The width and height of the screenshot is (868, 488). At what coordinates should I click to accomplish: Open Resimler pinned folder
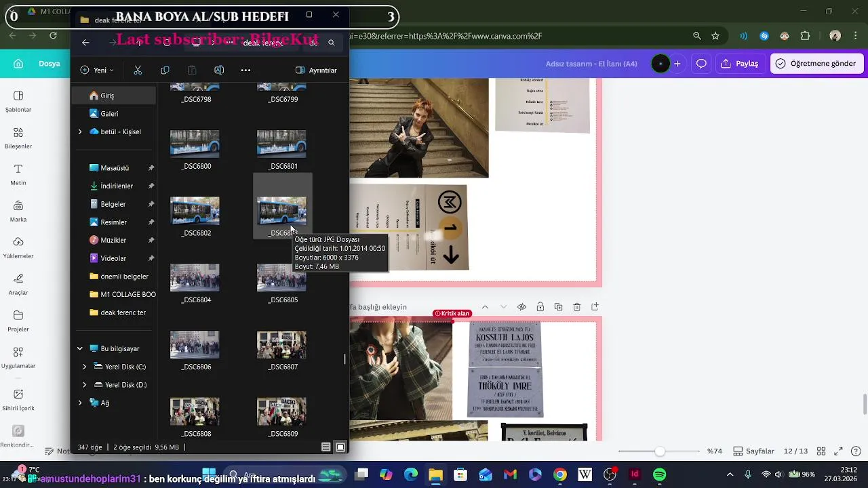[x=114, y=222]
